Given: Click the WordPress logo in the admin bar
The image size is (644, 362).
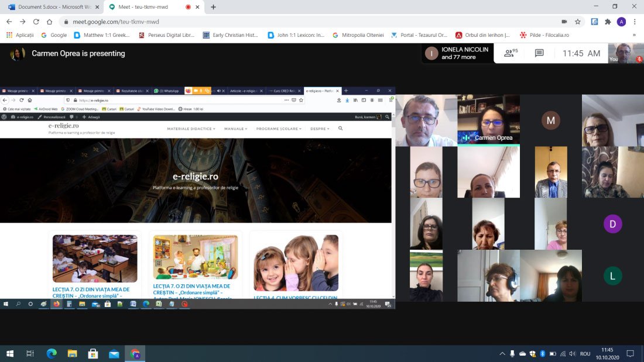Looking at the screenshot, I should coord(4,116).
